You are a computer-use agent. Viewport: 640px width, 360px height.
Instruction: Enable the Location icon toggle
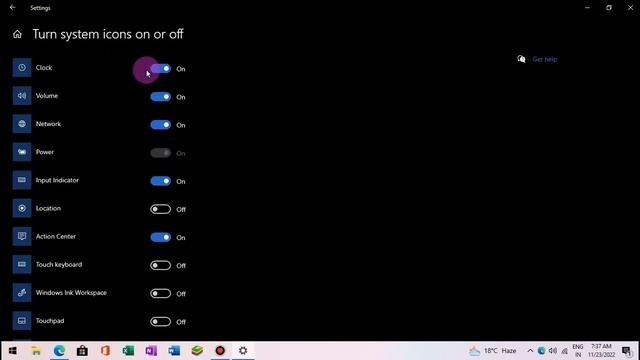pyautogui.click(x=160, y=209)
